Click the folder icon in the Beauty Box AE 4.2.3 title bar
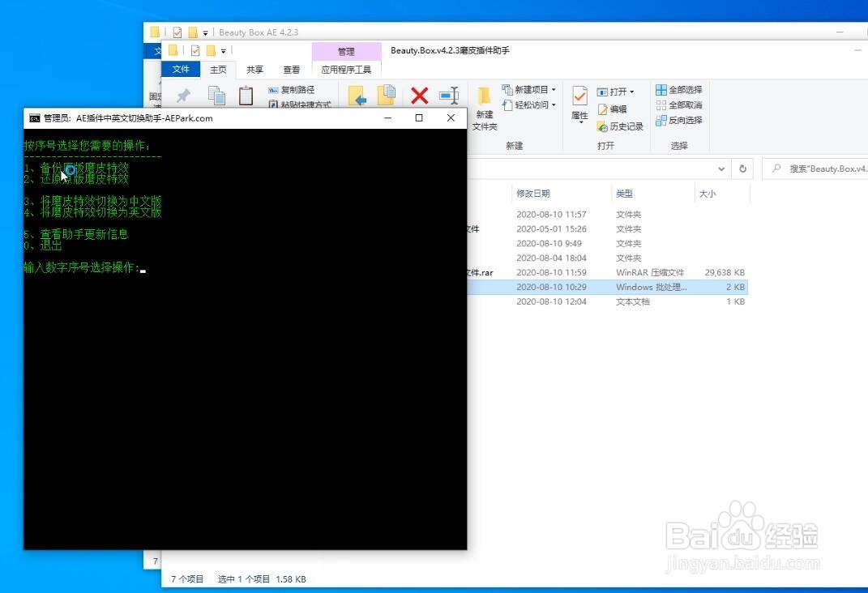The height and width of the screenshot is (593, 868). [x=155, y=32]
